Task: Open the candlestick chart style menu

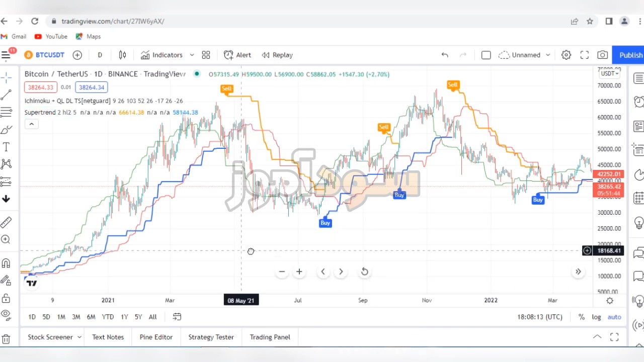Action: point(122,55)
